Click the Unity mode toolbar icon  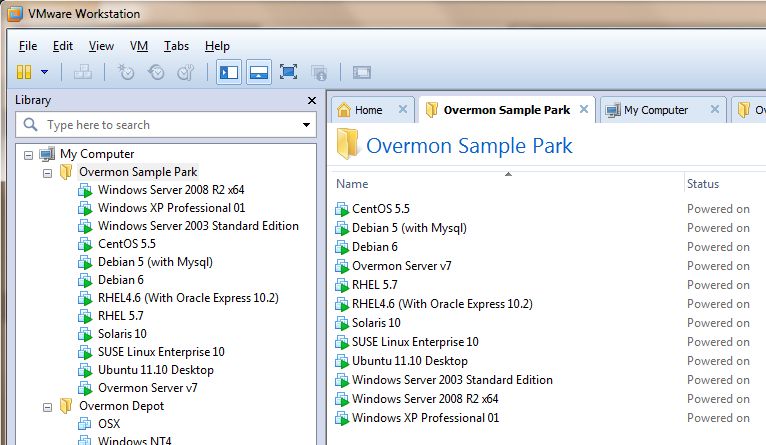click(319, 73)
